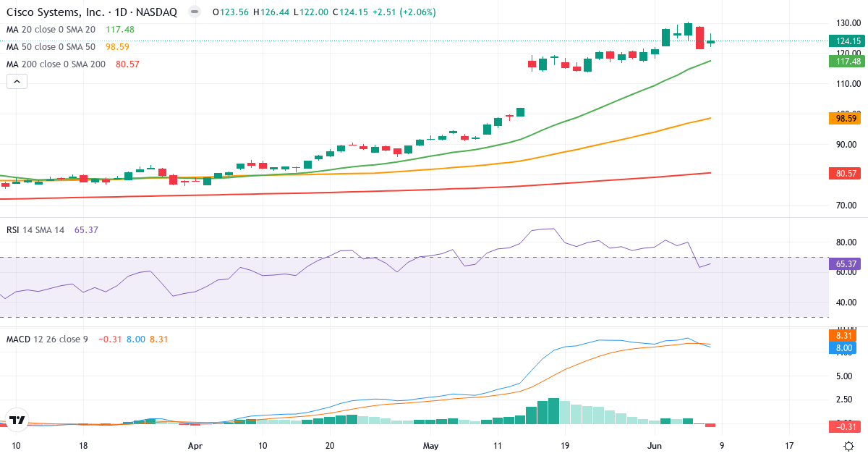This screenshot has height=456, width=868.
Task: Select the RSI 14 SMA 14 label
Action: point(35,229)
